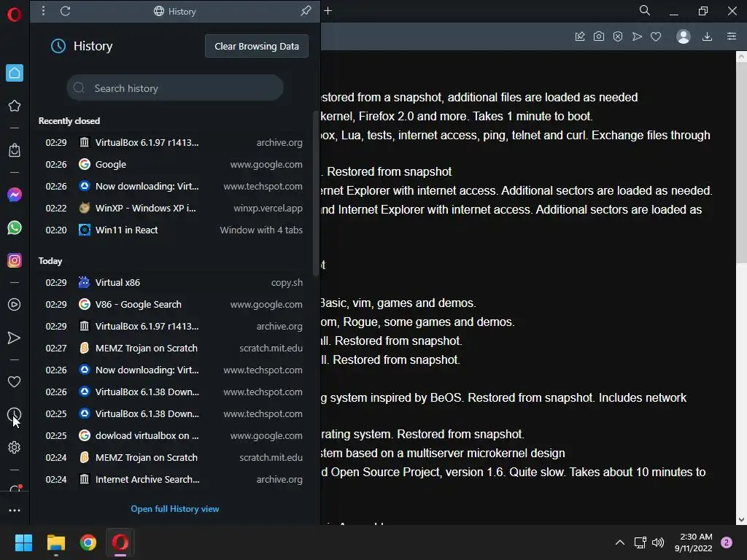Screen dimensions: 747x560
Task: Open the Opera main menu logo
Action: [x=15, y=15]
